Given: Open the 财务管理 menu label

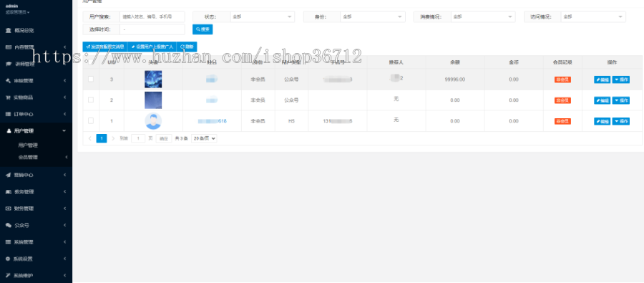Looking at the screenshot, I should [24, 208].
